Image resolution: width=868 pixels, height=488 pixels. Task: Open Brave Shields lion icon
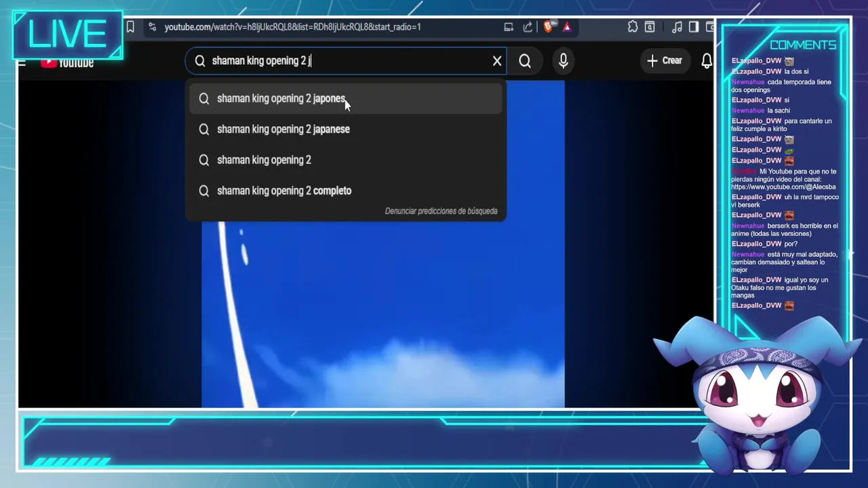[549, 27]
